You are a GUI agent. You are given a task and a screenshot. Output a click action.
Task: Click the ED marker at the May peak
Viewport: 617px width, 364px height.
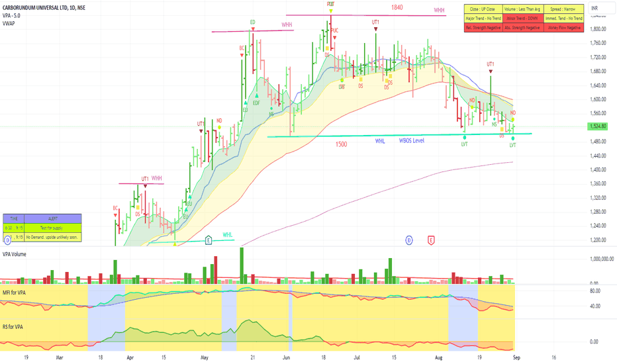coord(253,23)
